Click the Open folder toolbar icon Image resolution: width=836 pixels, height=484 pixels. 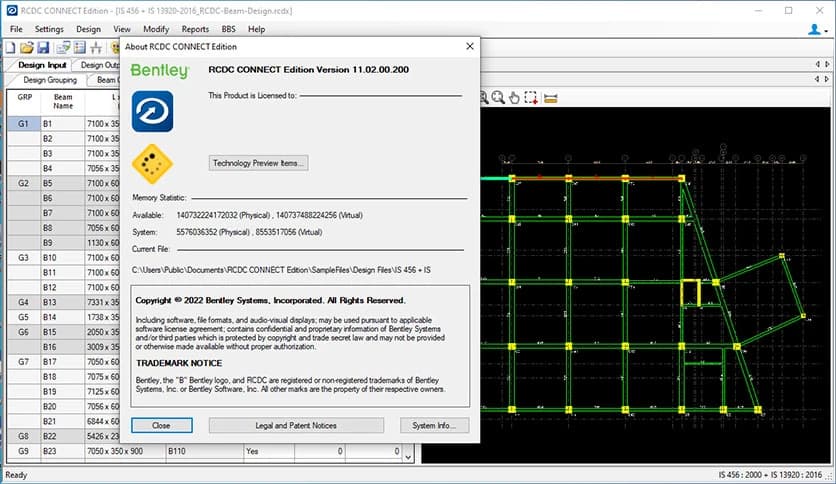click(x=27, y=47)
